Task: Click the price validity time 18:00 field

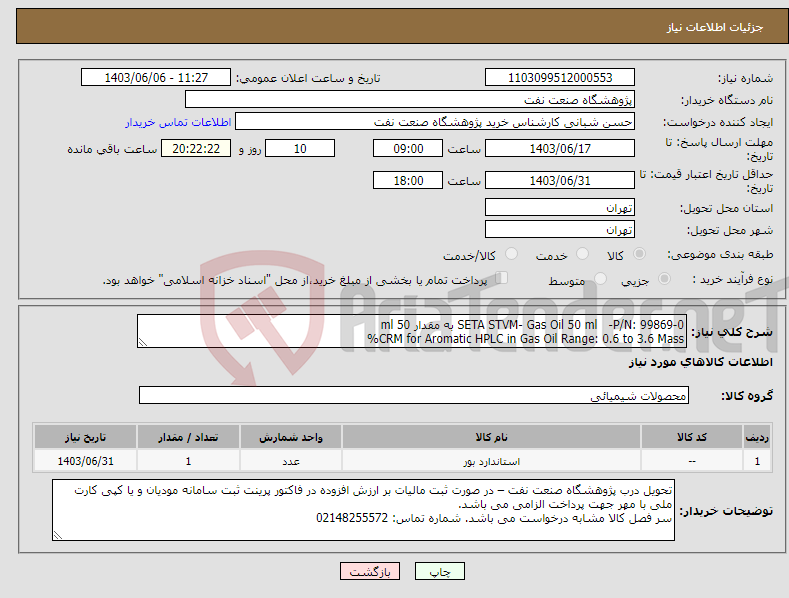Action: coord(408,180)
